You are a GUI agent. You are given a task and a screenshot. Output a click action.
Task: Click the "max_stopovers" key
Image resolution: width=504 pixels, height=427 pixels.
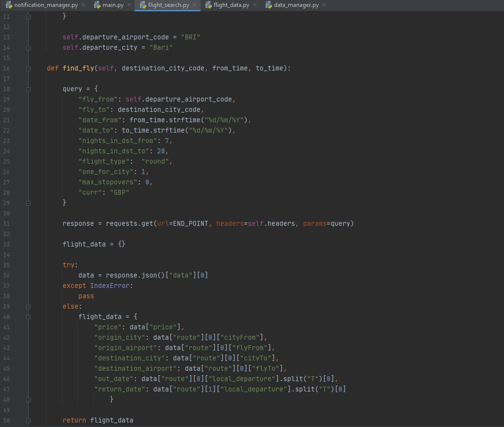point(108,182)
